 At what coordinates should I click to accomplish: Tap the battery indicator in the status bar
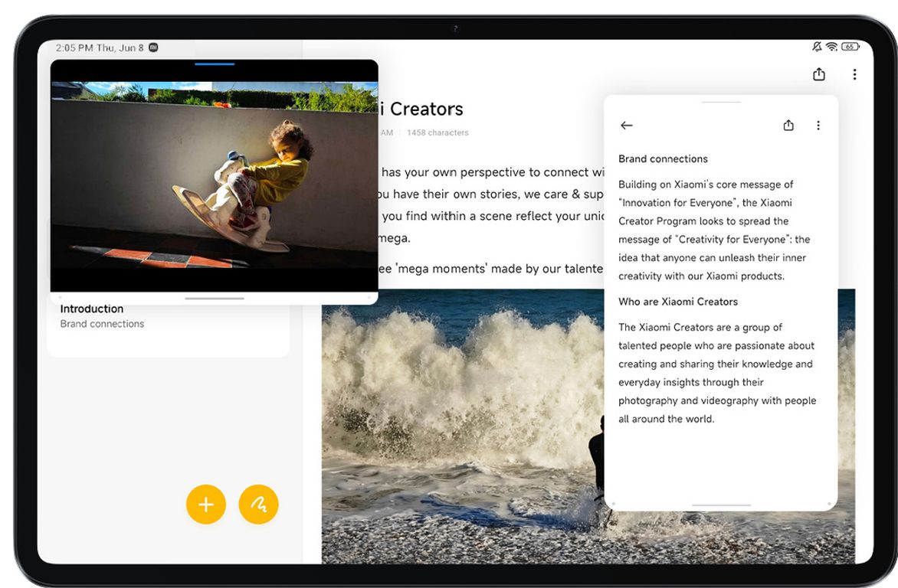click(x=850, y=47)
